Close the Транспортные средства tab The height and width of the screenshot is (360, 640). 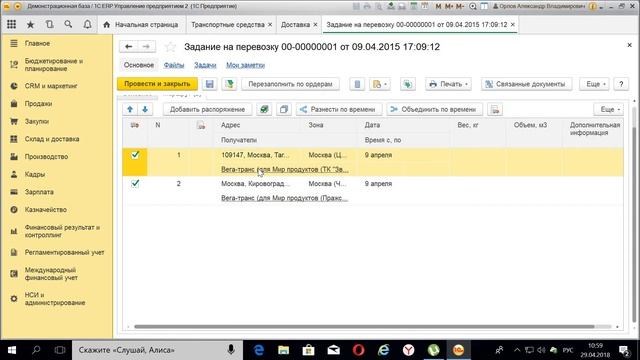point(270,25)
